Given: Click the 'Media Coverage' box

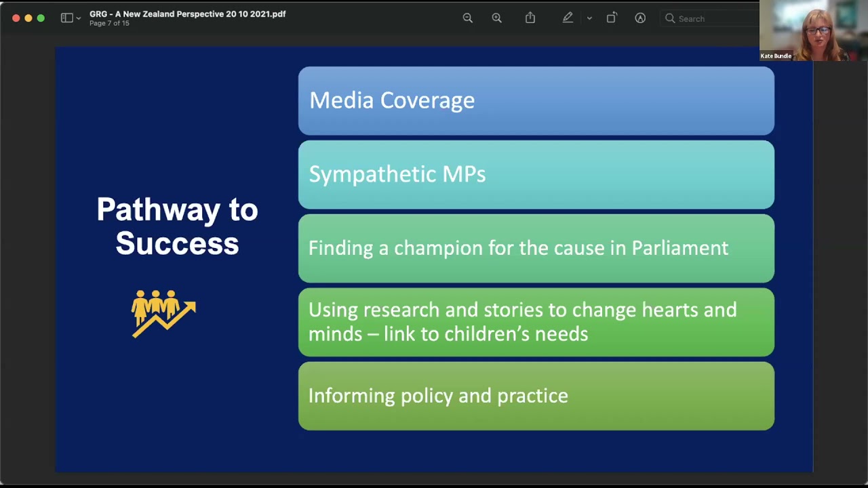Looking at the screenshot, I should pyautogui.click(x=536, y=100).
